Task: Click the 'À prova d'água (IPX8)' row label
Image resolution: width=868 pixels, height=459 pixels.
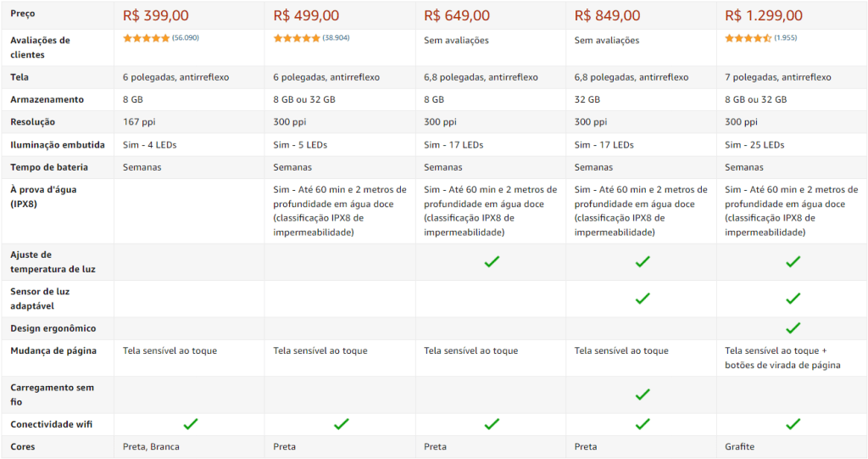Action: tap(43, 197)
